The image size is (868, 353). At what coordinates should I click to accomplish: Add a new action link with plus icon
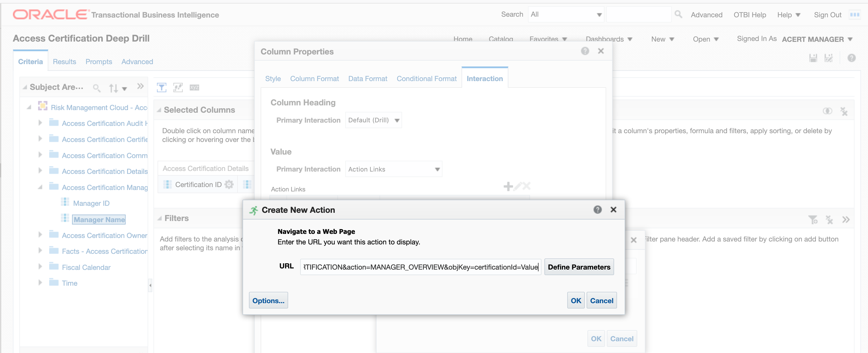coord(508,186)
